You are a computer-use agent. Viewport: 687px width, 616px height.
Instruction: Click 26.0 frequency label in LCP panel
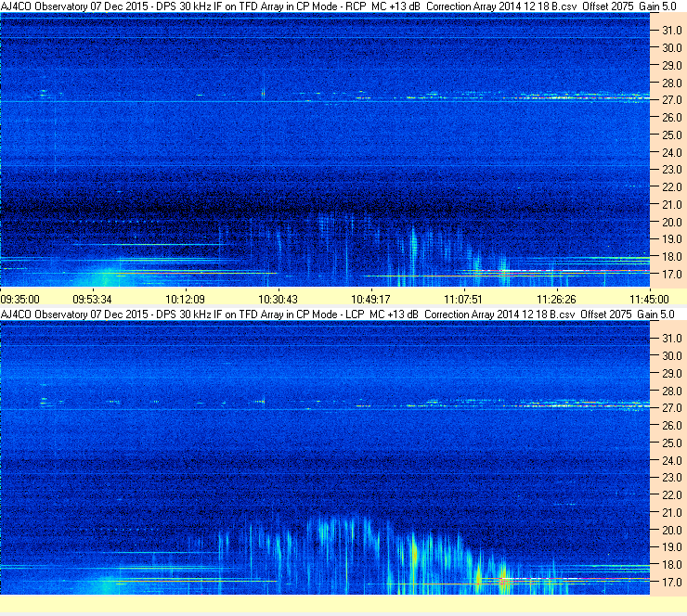(x=671, y=426)
